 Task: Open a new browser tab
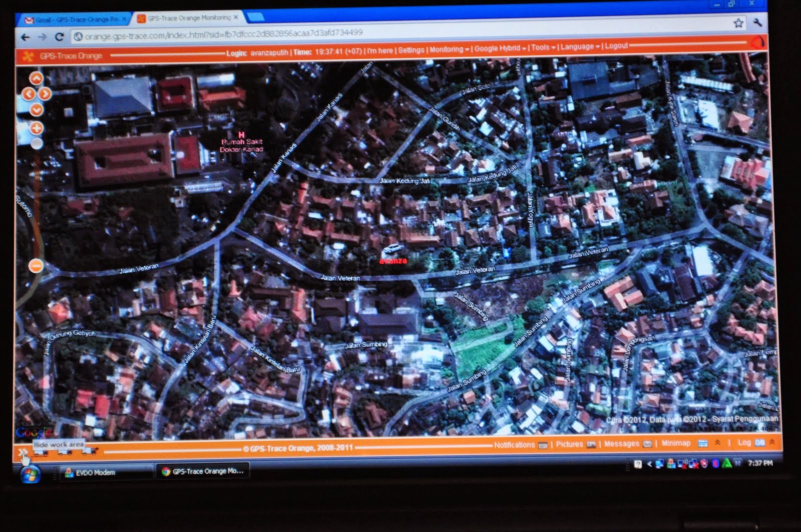click(255, 17)
